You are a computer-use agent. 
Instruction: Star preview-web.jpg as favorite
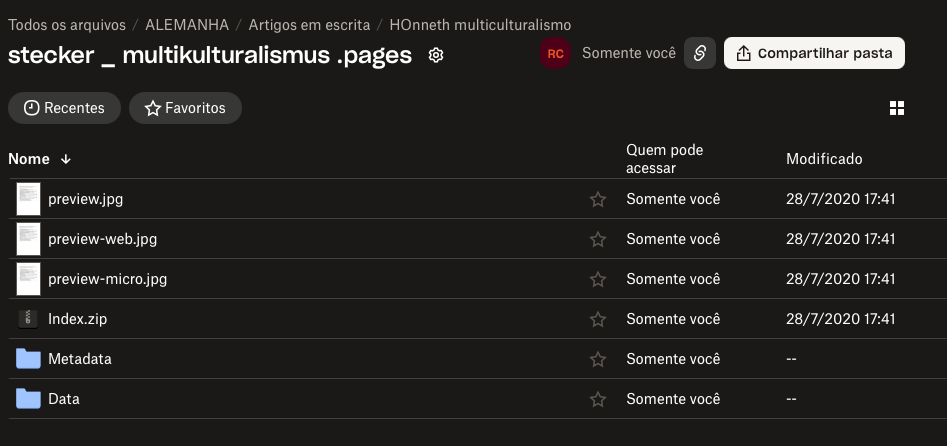pos(598,239)
